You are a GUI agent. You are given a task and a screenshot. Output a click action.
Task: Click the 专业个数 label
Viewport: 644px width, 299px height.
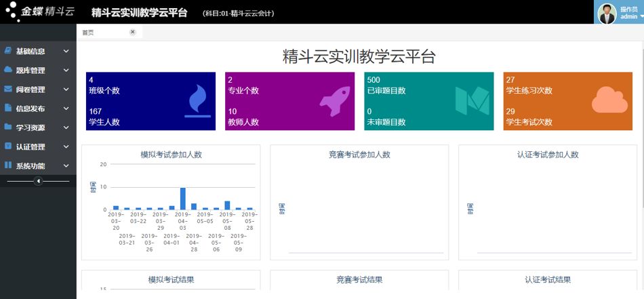coord(243,91)
